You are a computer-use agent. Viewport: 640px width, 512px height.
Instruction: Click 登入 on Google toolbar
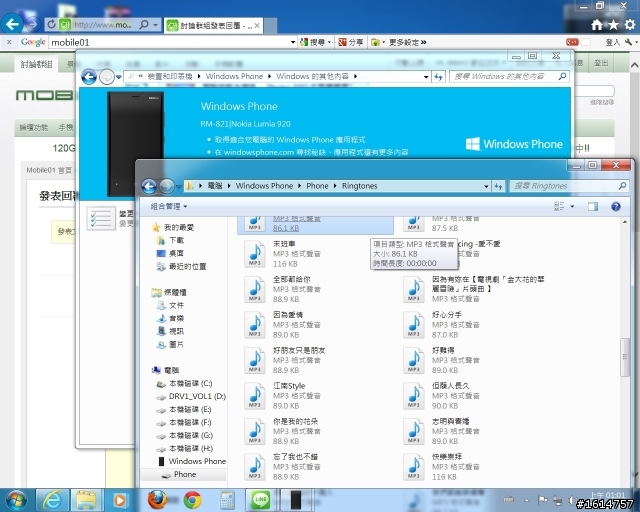(612, 42)
